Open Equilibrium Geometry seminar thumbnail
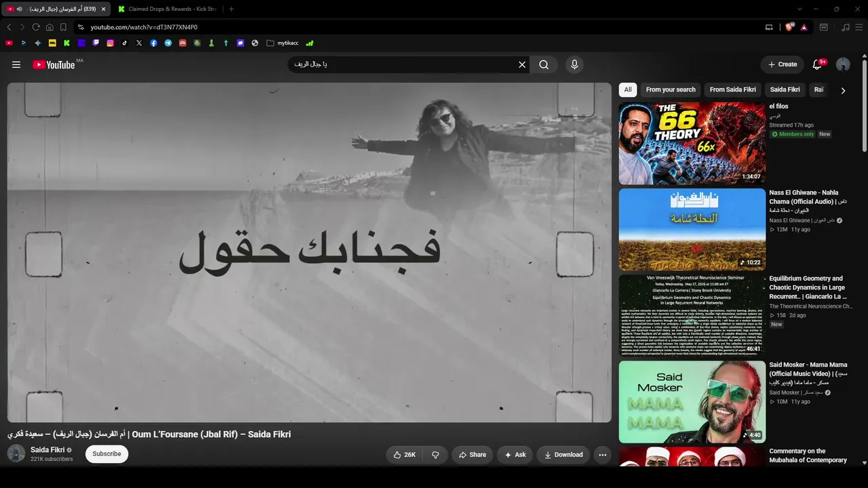 [692, 315]
